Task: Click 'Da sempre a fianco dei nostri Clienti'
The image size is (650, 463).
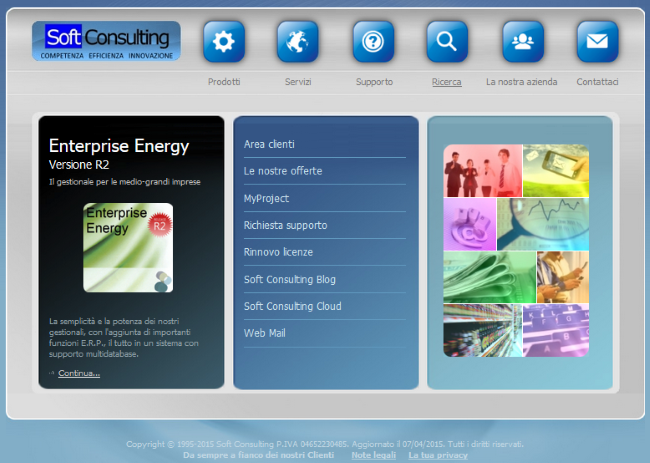Action: coord(258,455)
